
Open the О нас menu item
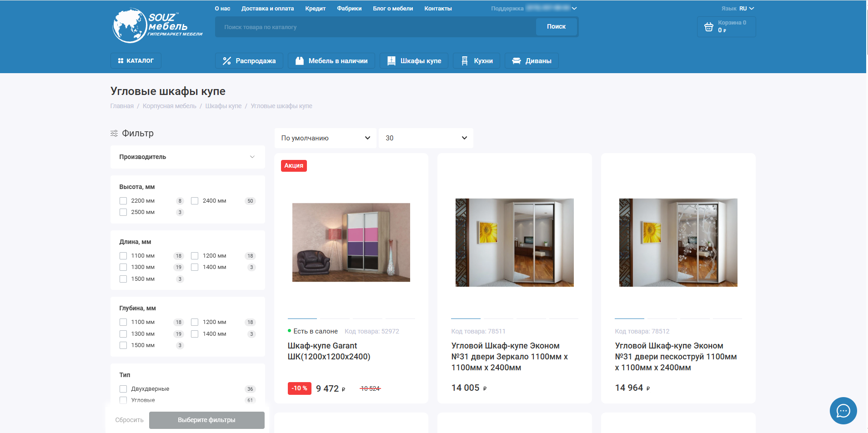(x=222, y=9)
